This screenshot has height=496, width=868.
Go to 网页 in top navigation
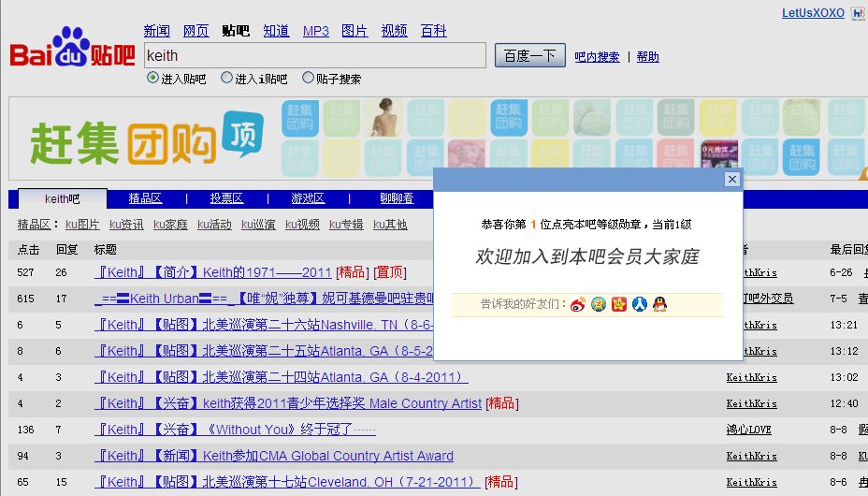(196, 31)
